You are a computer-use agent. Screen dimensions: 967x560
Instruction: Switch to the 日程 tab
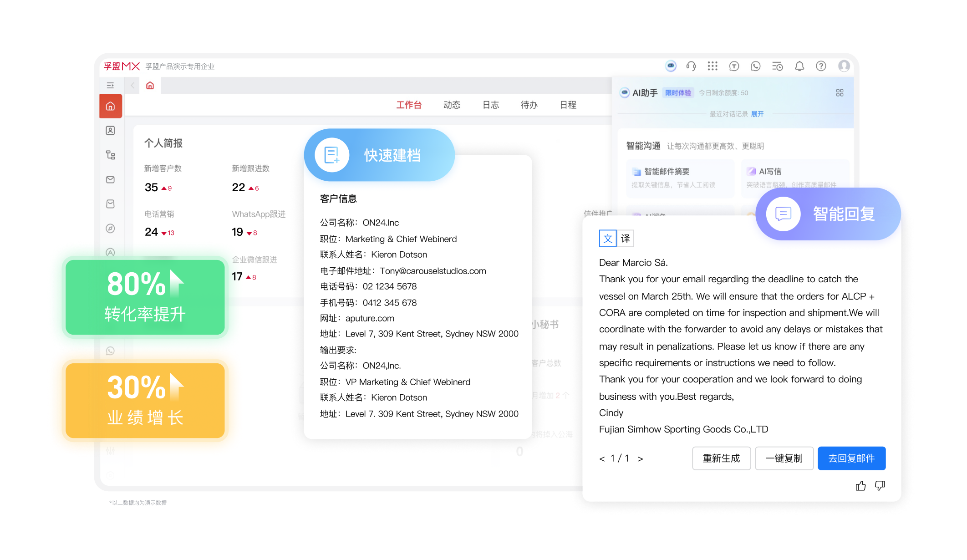[x=568, y=105]
